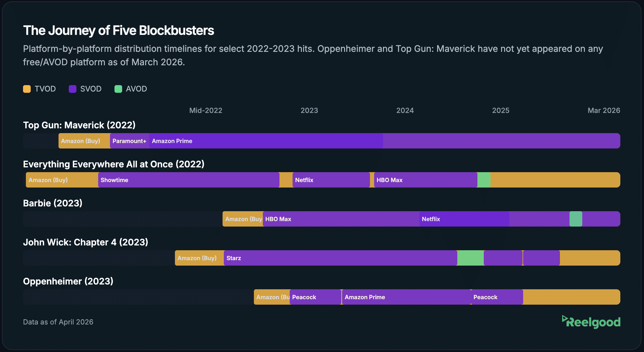Select the AVOD legend color marker
The width and height of the screenshot is (644, 352).
[x=118, y=89]
